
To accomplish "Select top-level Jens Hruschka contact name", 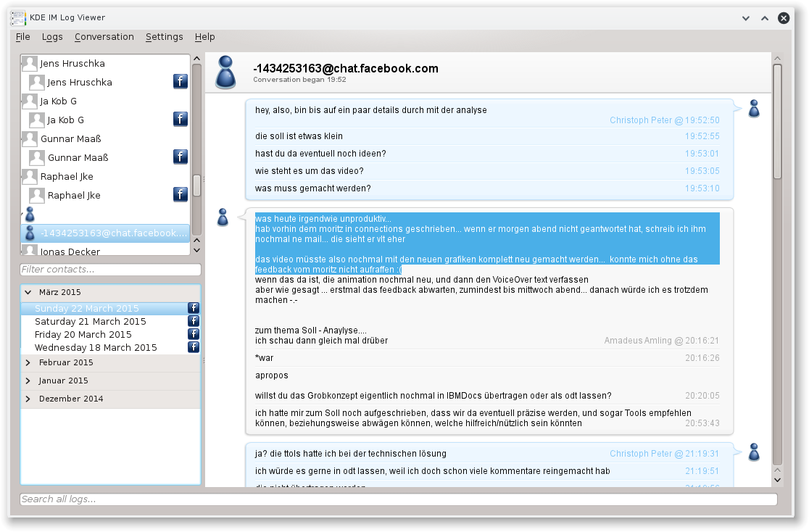I will click(x=72, y=64).
